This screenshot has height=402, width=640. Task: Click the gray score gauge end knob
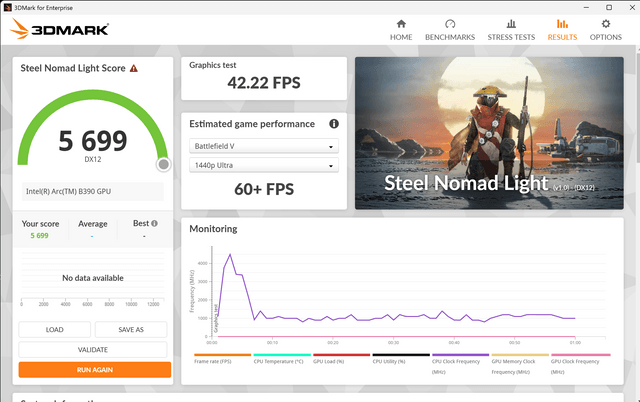[163, 164]
